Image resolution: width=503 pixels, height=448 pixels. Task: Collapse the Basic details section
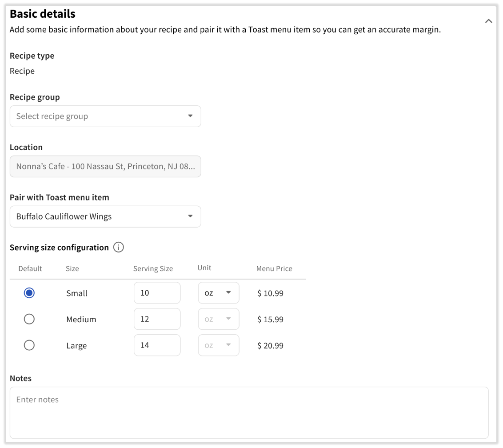488,21
